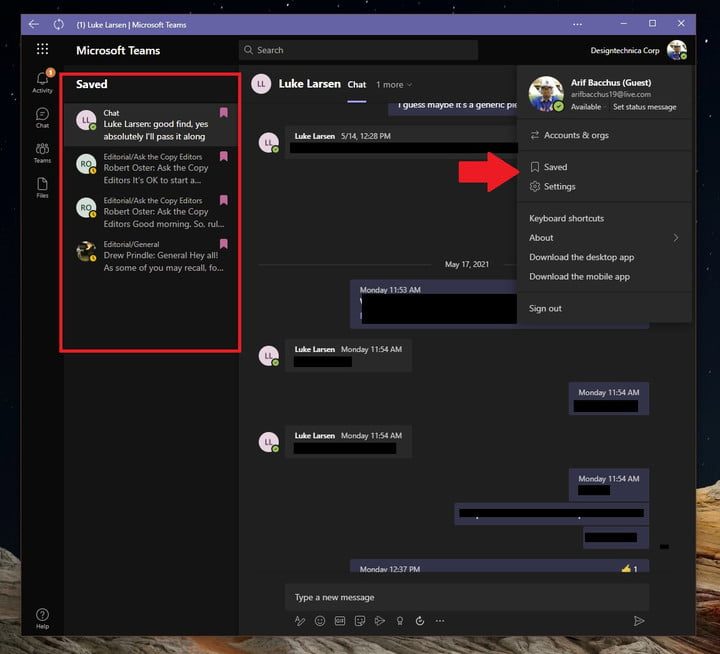The image size is (720, 654).
Task: Open the message Format options icon
Action: [x=300, y=621]
